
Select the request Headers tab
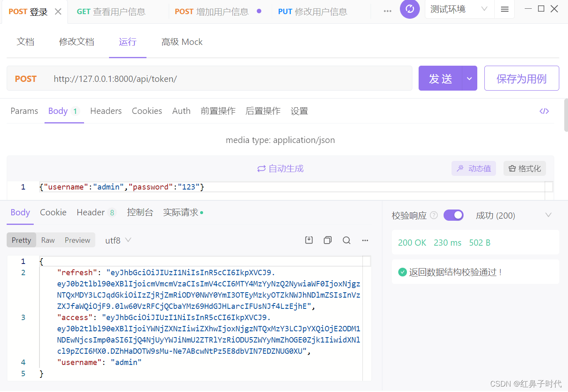pos(106,111)
